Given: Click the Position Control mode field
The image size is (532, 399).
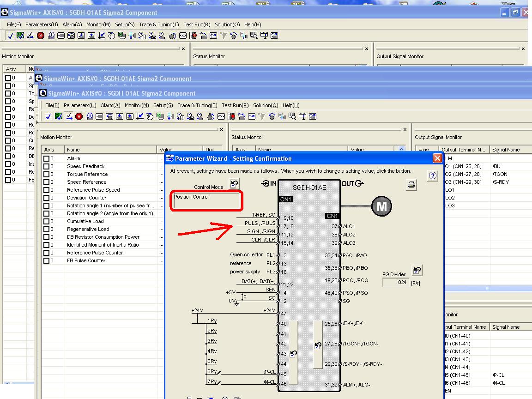Looking at the screenshot, I should [206, 201].
